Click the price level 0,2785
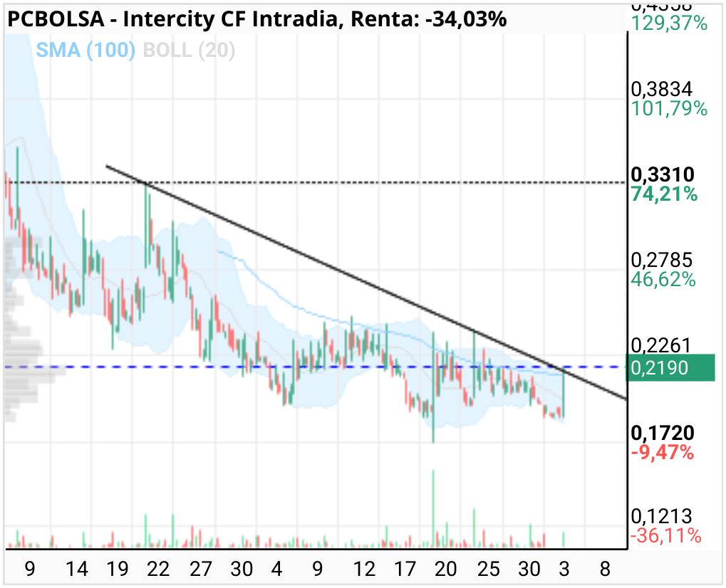726x588 pixels. pyautogui.click(x=662, y=260)
